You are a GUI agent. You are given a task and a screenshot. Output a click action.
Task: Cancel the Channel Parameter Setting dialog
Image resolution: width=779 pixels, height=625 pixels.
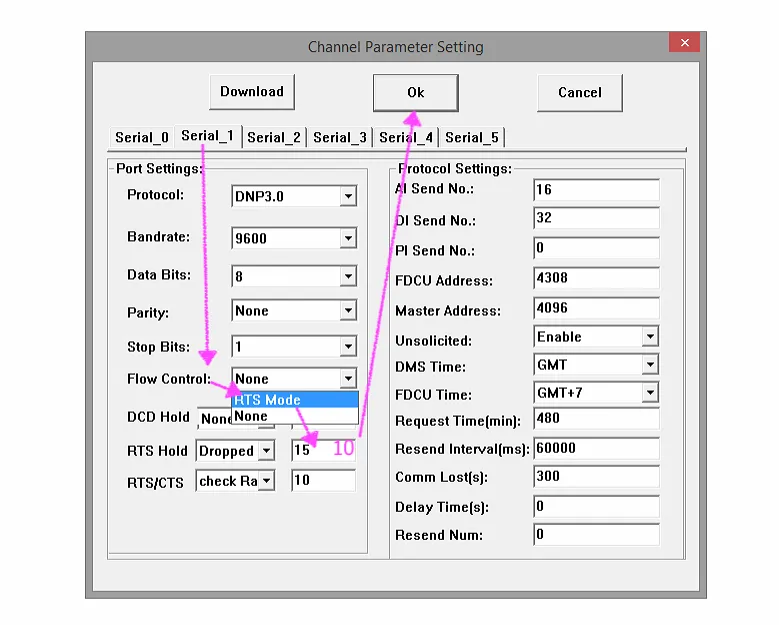[579, 92]
